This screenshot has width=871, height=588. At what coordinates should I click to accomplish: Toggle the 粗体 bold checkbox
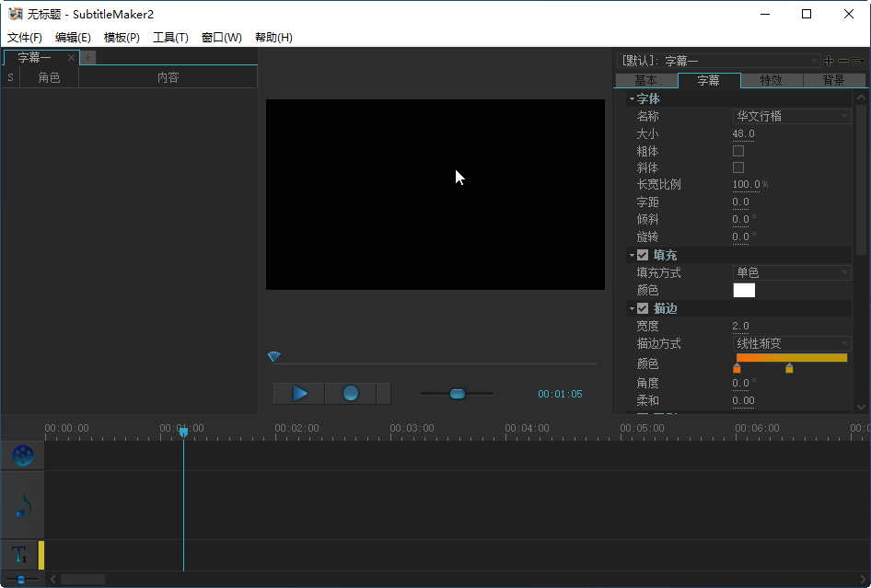pos(738,151)
